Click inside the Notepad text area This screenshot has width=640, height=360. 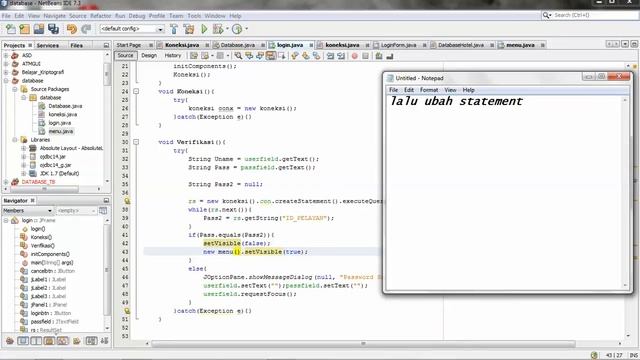[x=504, y=193]
